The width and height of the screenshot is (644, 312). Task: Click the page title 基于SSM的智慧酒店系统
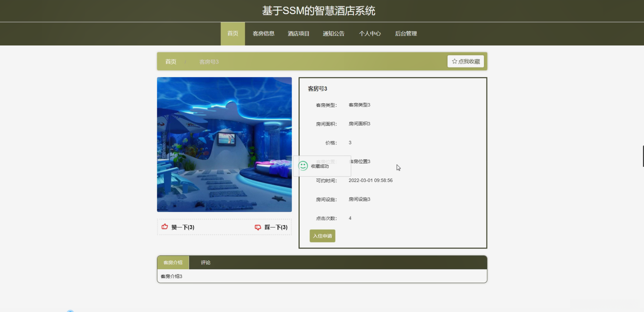319,11
